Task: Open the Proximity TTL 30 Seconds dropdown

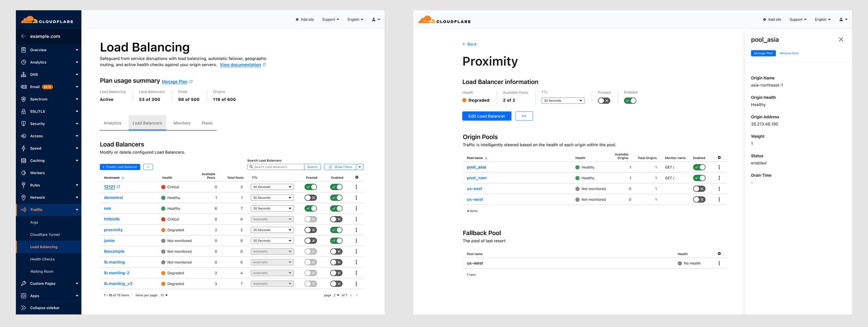Action: tap(563, 101)
